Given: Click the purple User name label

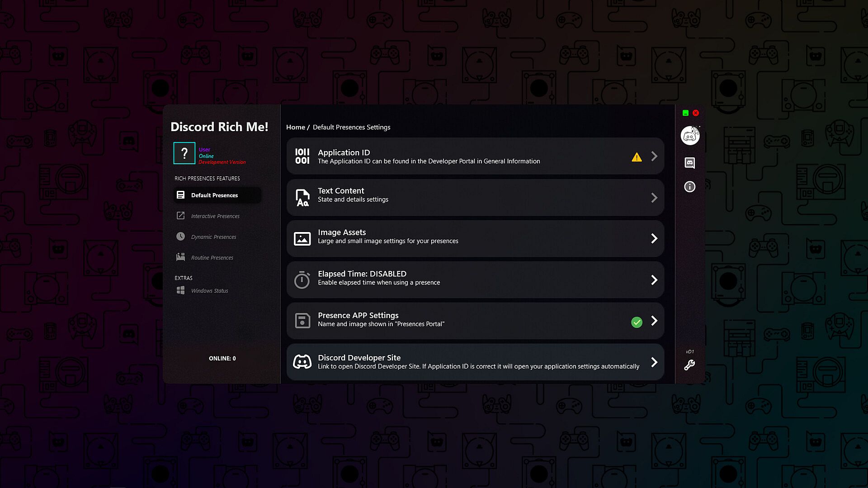Looking at the screenshot, I should pos(204,150).
